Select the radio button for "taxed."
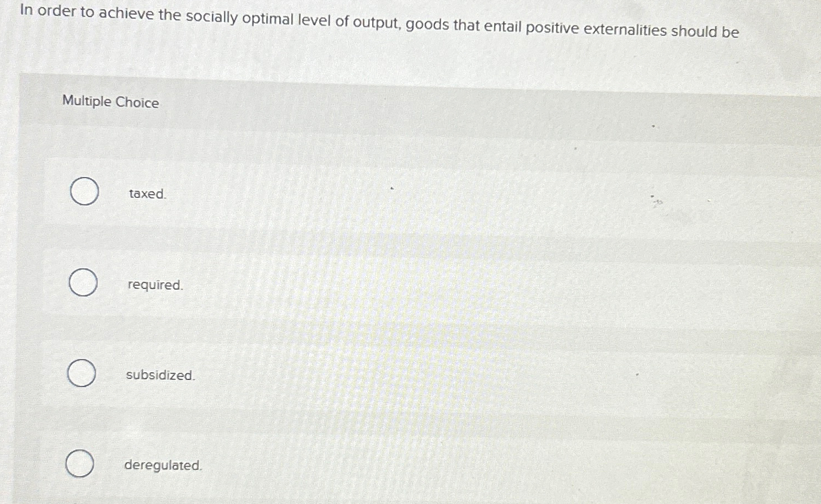The width and height of the screenshot is (821, 504). tap(84, 191)
